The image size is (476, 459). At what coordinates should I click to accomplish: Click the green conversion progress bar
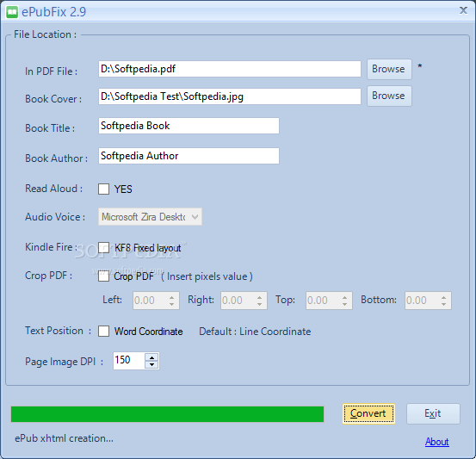[167, 414]
